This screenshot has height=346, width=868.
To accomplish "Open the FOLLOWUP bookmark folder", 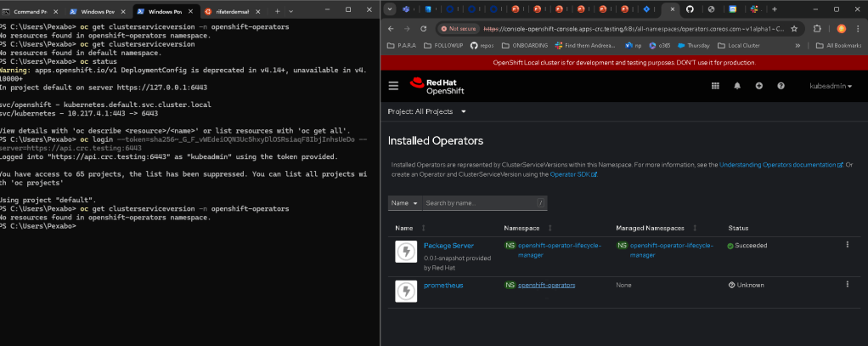I will (x=443, y=45).
